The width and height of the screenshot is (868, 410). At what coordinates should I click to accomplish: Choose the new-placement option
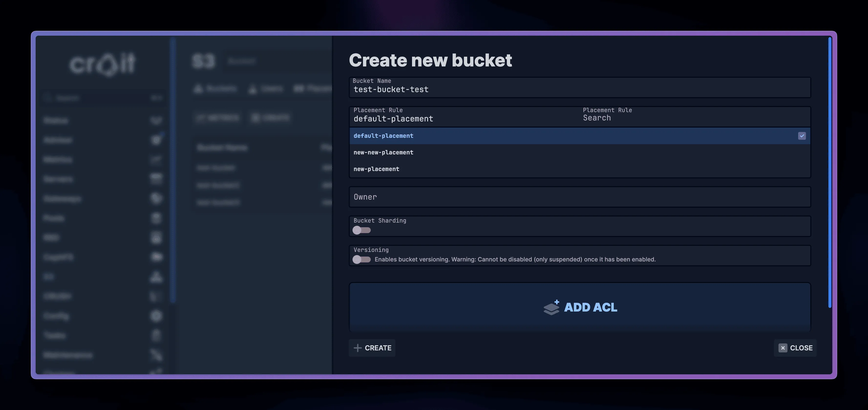tap(376, 169)
